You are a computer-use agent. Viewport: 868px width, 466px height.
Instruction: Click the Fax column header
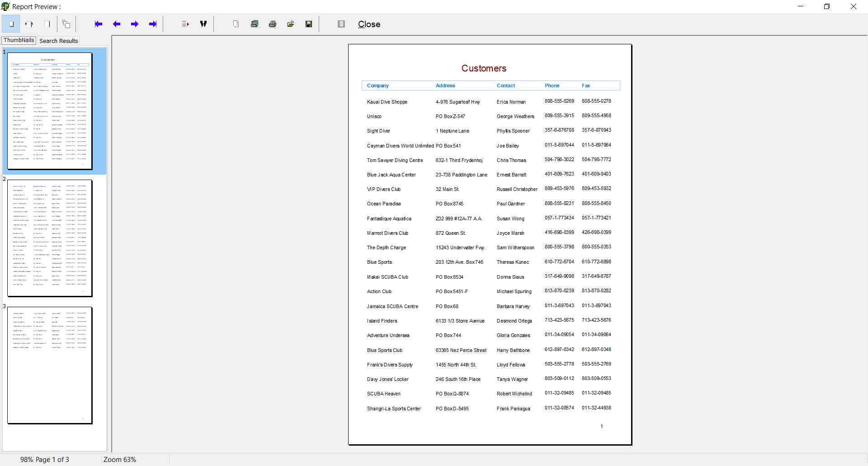[x=586, y=86]
